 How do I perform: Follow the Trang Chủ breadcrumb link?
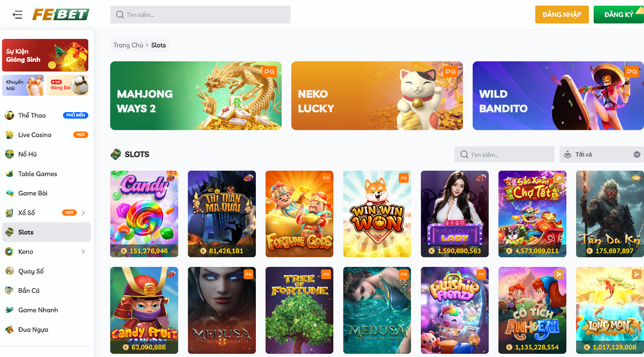(x=128, y=45)
